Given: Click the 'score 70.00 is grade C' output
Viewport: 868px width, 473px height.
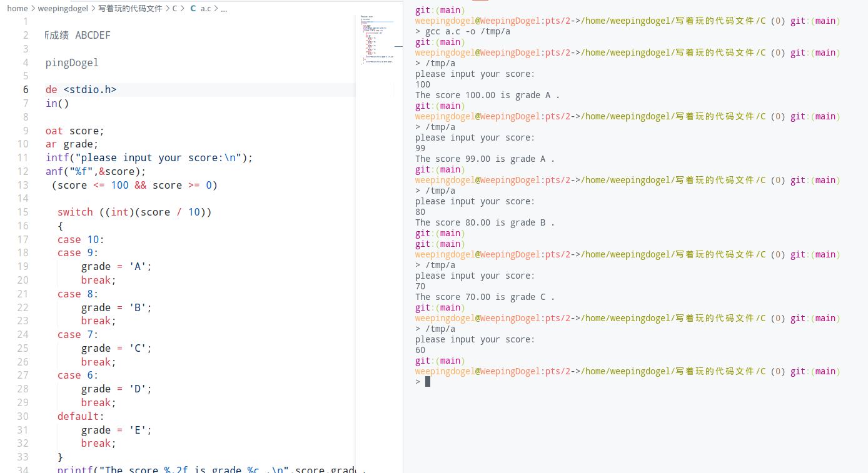Looking at the screenshot, I should (484, 297).
